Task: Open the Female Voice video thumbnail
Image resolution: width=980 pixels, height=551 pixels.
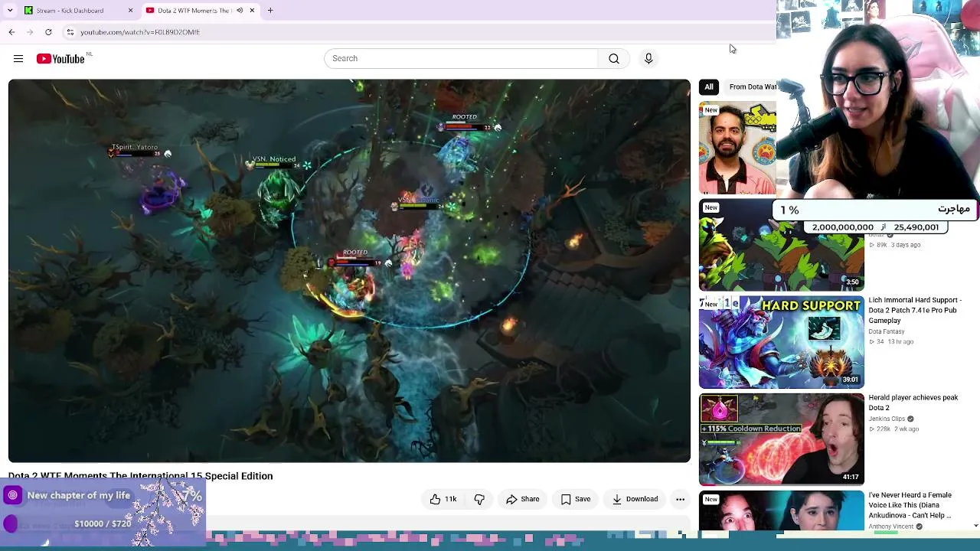Action: (781, 510)
